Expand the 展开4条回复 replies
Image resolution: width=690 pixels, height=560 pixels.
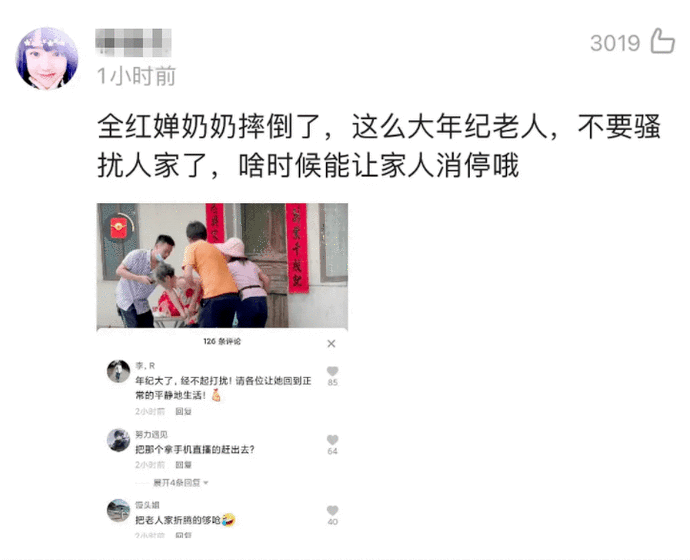pyautogui.click(x=180, y=483)
